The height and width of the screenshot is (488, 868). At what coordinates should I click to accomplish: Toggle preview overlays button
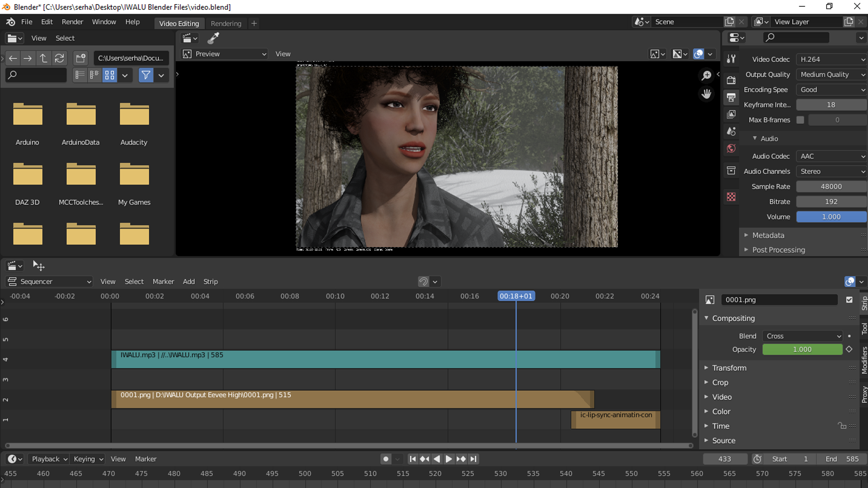tap(698, 54)
